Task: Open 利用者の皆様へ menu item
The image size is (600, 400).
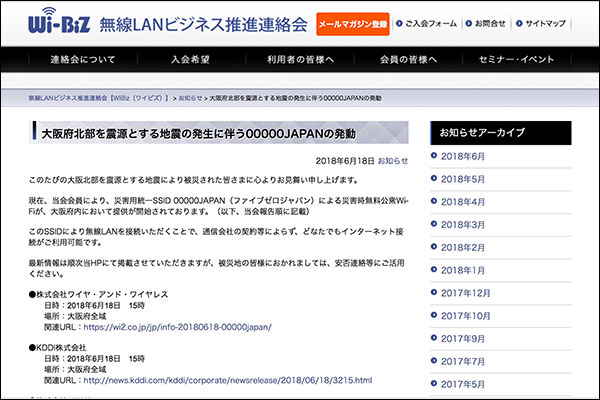Action: pos(301,60)
